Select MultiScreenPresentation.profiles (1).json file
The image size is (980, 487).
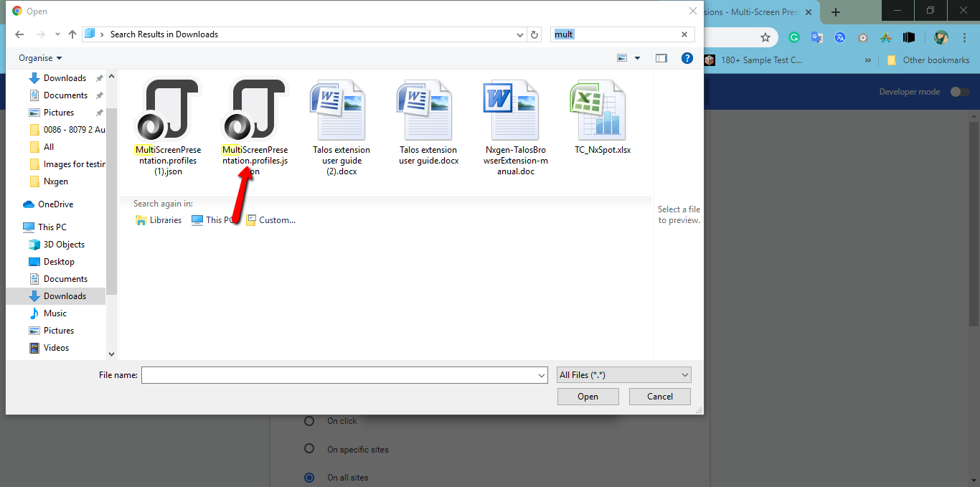tap(168, 127)
